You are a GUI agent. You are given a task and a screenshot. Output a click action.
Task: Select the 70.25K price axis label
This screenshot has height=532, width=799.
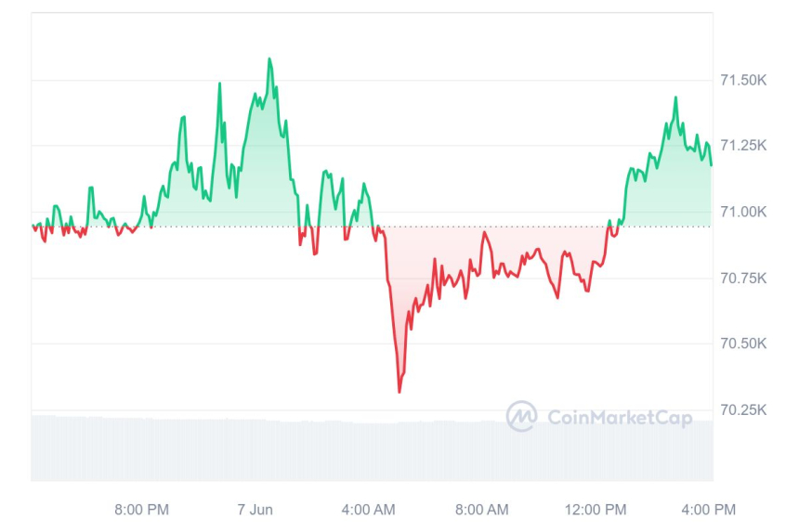tap(744, 409)
